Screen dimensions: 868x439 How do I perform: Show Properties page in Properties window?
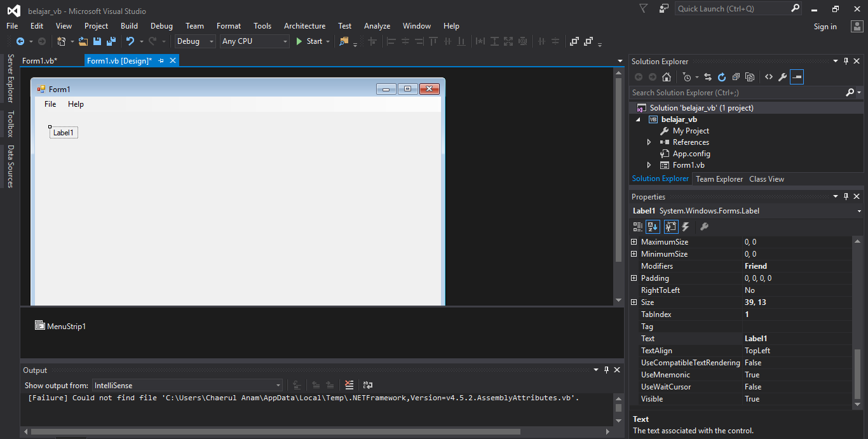(671, 227)
